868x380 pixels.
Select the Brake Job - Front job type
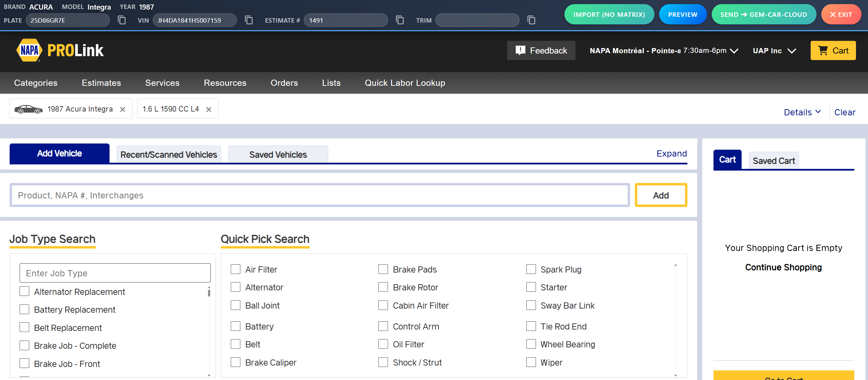24,364
